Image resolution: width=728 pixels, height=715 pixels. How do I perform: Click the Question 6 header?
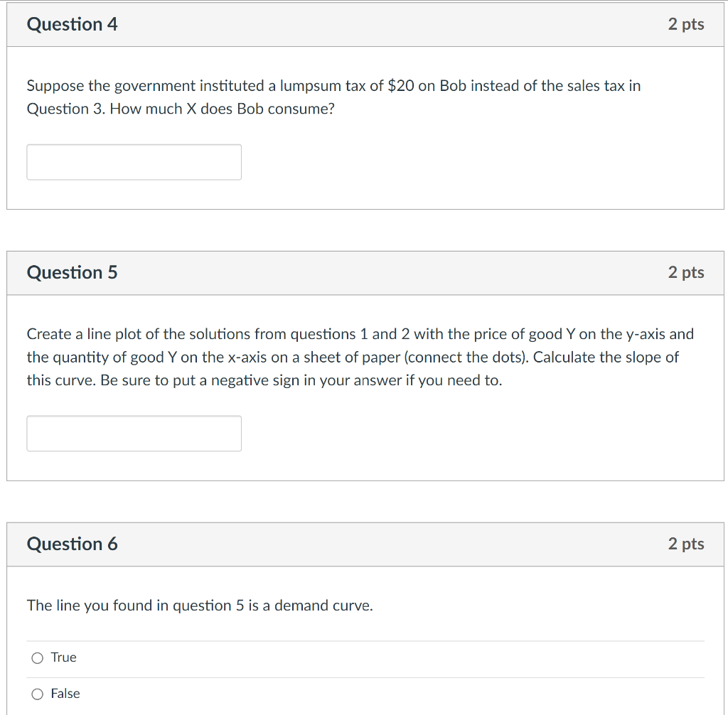[x=72, y=544]
